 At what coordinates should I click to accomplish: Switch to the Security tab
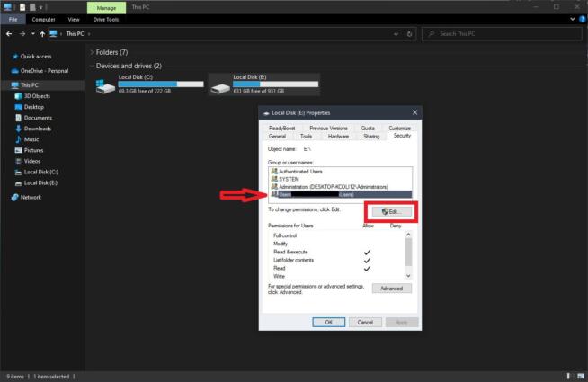403,136
